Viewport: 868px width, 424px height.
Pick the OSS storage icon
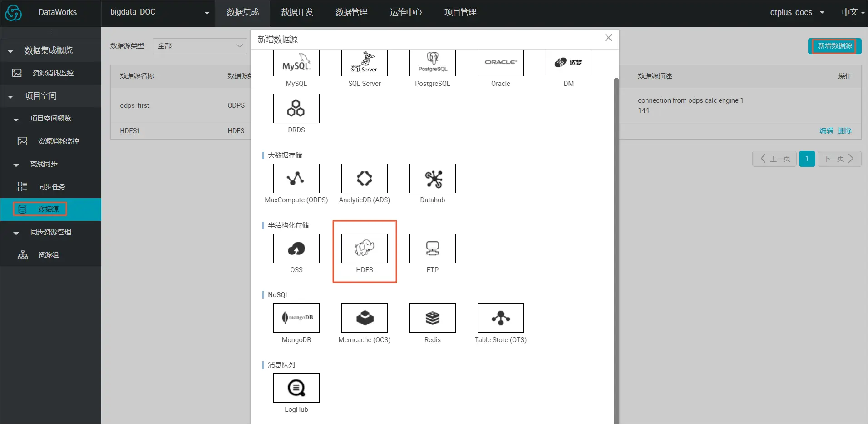coord(296,248)
